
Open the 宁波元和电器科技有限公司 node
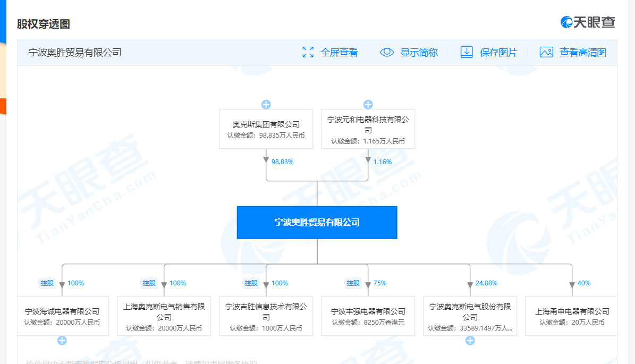(x=368, y=129)
